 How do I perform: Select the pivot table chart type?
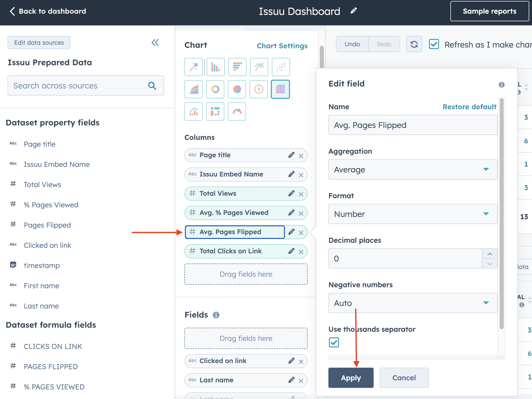215,112
